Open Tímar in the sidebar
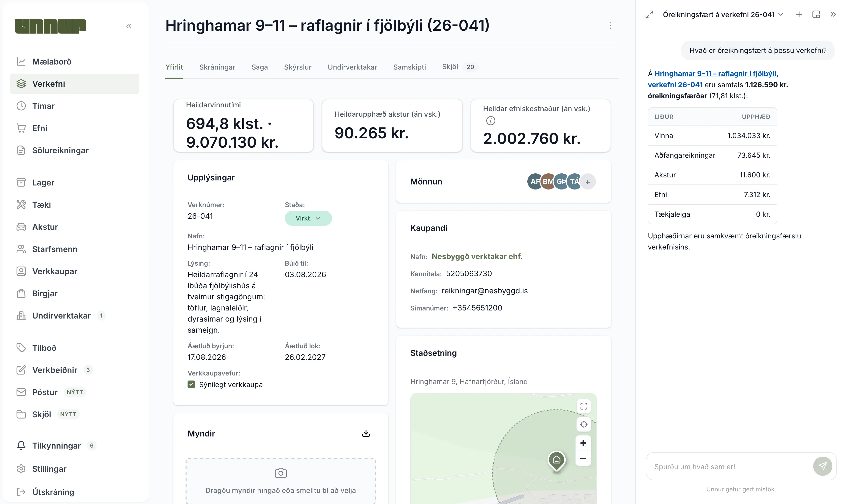The width and height of the screenshot is (847, 504). point(74,106)
